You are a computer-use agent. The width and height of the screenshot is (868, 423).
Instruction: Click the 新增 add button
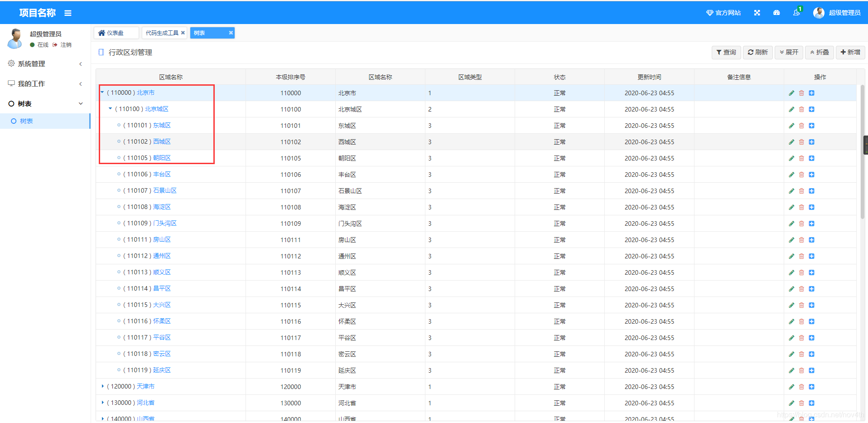850,53
